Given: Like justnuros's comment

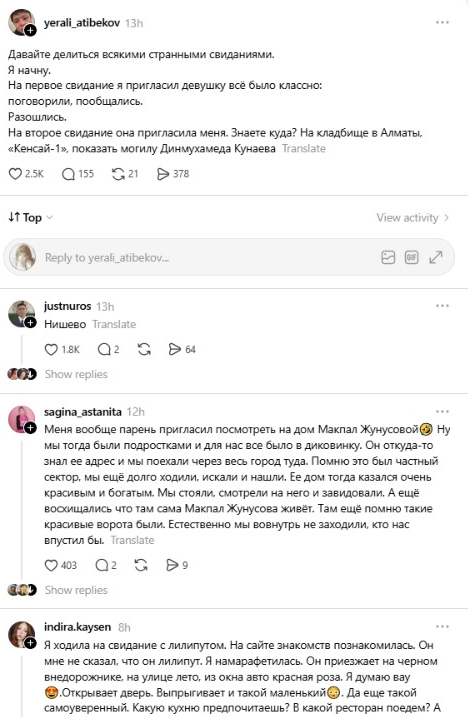Looking at the screenshot, I should pyautogui.click(x=51, y=349).
